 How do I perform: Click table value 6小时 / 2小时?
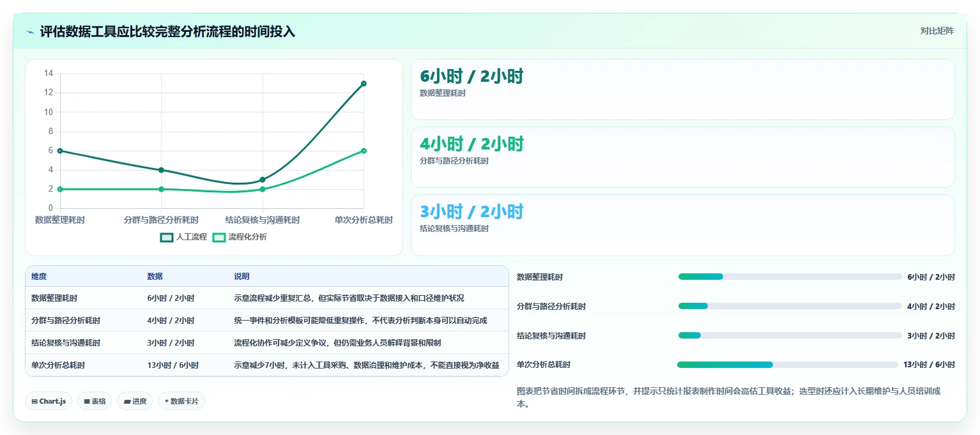point(171,298)
